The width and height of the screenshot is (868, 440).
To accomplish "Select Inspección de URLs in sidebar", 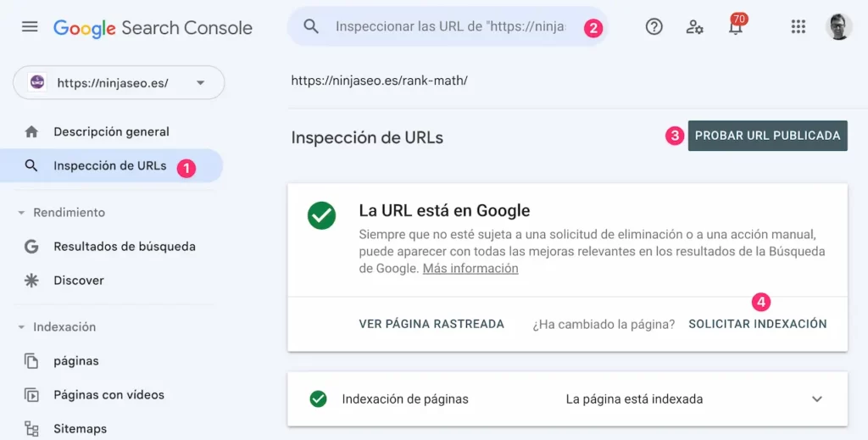I will pos(109,165).
